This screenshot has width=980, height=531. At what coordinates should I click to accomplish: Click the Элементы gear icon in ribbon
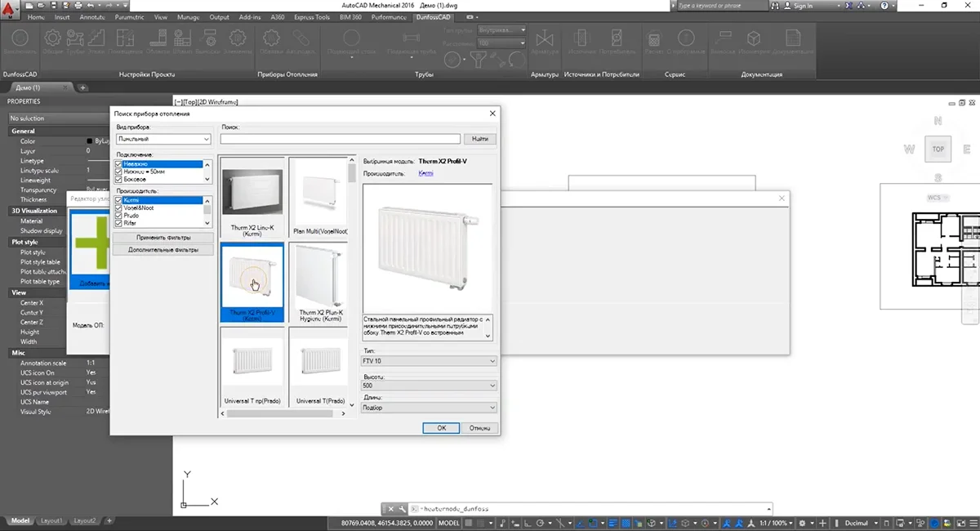[x=238, y=39]
